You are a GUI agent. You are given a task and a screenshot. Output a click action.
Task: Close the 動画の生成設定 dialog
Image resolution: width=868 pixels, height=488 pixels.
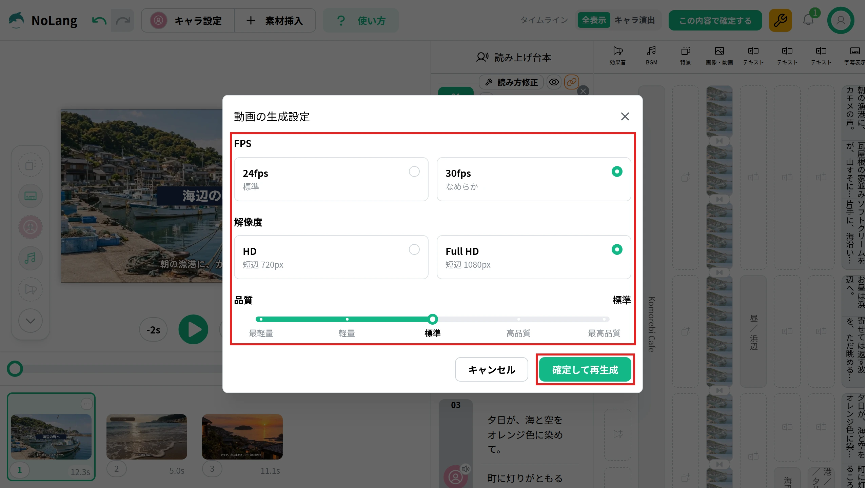click(x=625, y=117)
